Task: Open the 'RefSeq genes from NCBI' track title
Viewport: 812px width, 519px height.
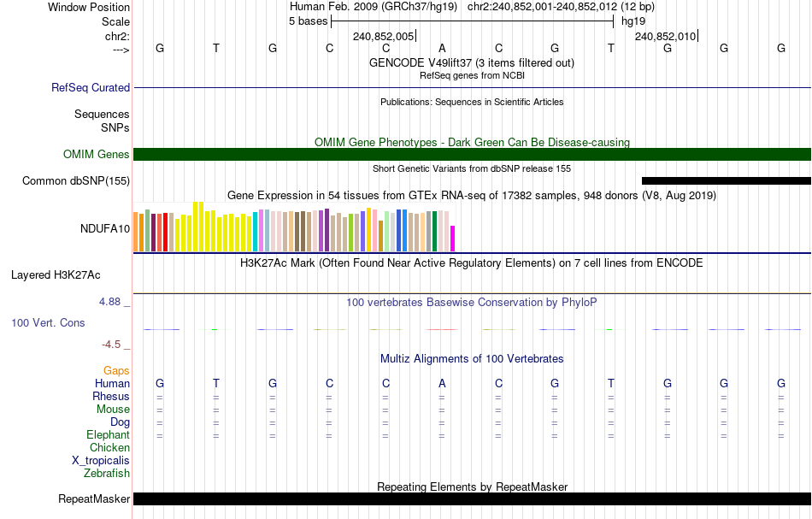Action: [472, 75]
